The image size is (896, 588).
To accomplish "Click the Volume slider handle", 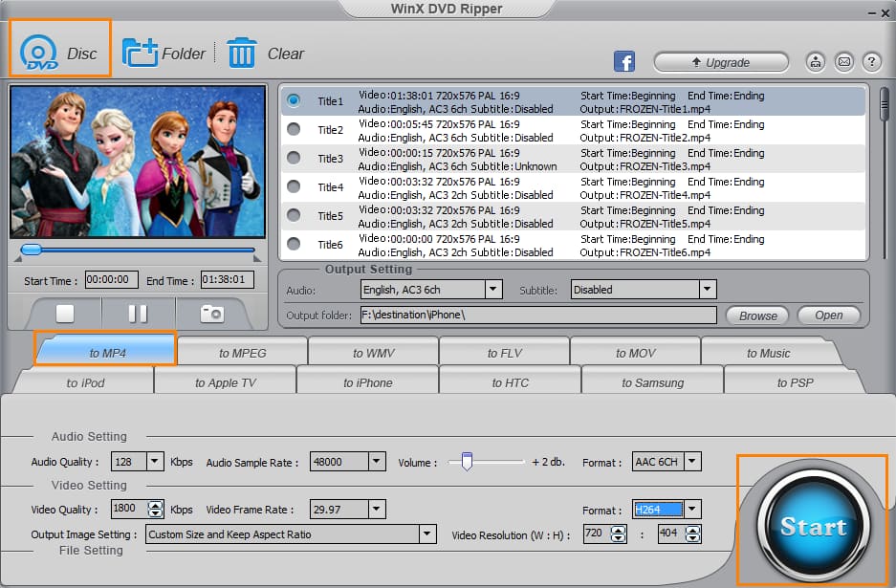I will click(x=467, y=461).
